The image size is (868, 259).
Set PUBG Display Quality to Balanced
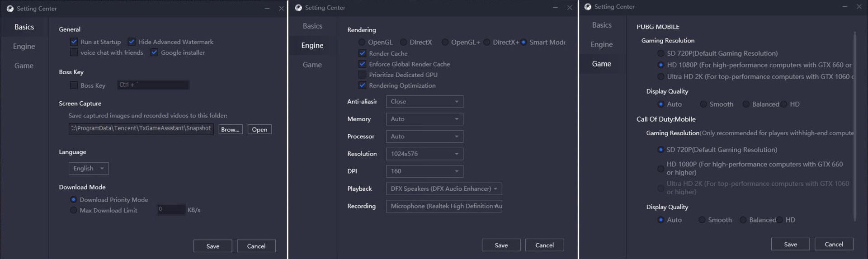coord(746,104)
